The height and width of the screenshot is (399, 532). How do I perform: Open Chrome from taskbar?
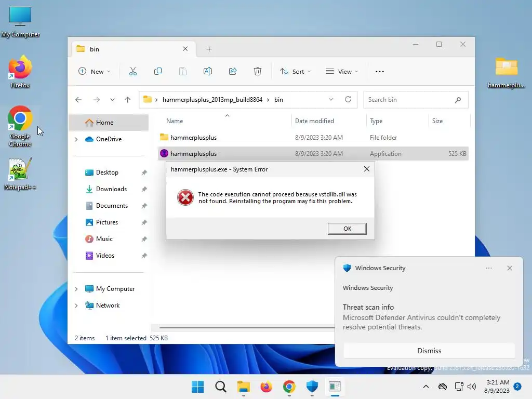pyautogui.click(x=289, y=387)
